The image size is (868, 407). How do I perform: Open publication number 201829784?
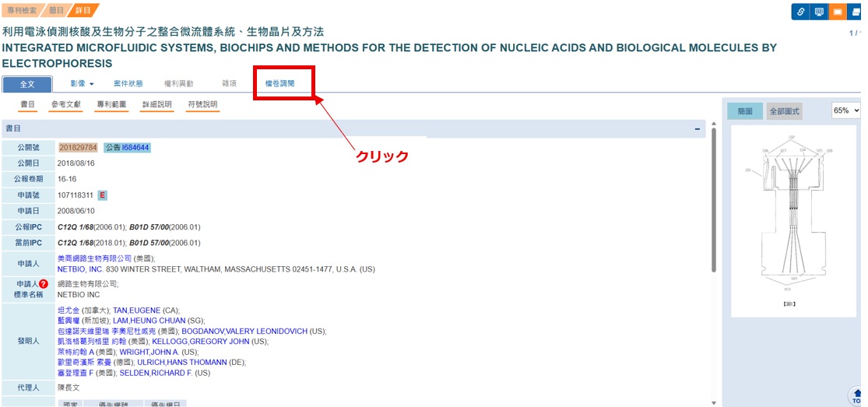[x=78, y=148]
